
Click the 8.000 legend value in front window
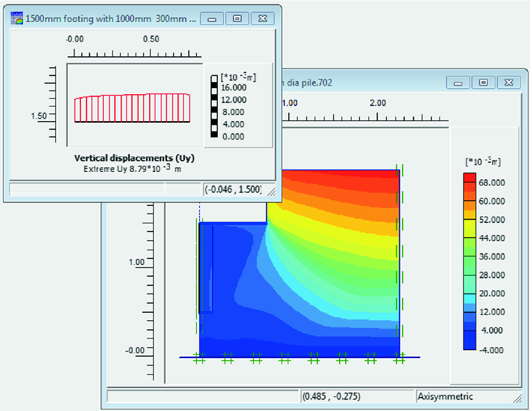point(234,112)
